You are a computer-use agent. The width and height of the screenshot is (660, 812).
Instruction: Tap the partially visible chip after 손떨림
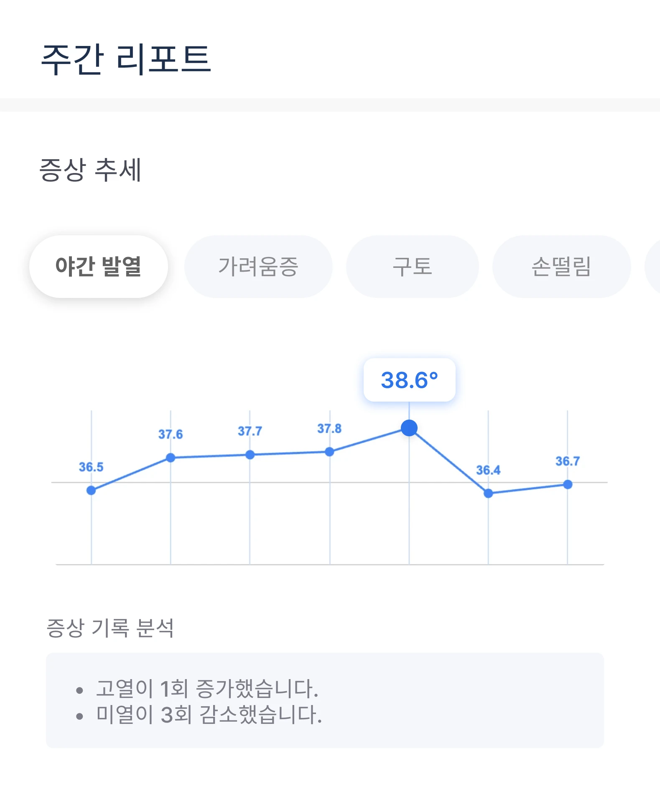click(x=653, y=267)
